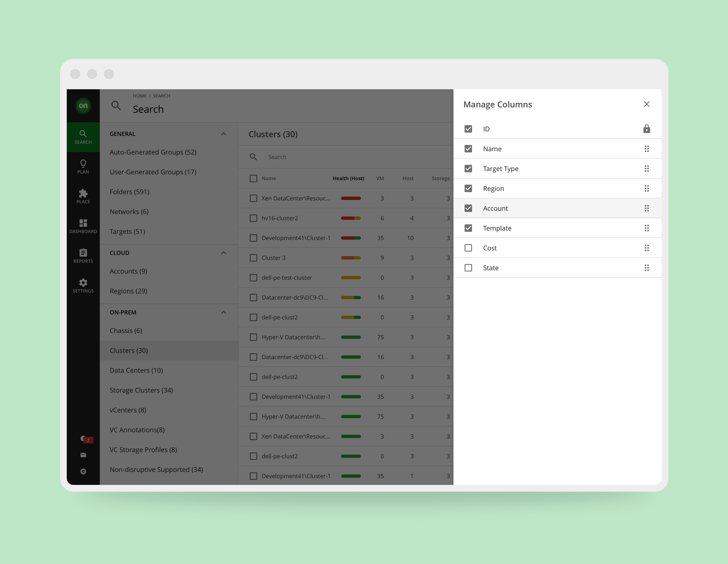Collapse the GENERAL section chevron
The image size is (728, 564).
point(224,134)
